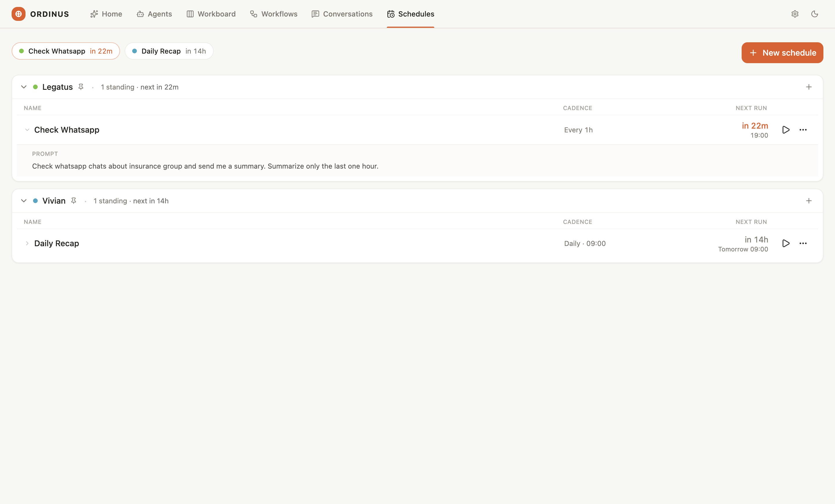The image size is (835, 504).
Task: Click the pin icon next to Vivian
Action: pos(74,201)
